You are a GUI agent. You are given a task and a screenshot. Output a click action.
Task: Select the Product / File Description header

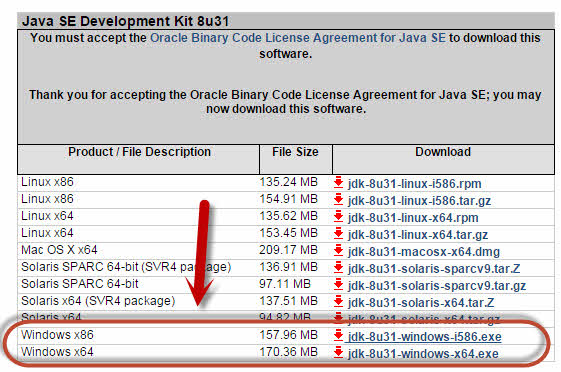[139, 152]
